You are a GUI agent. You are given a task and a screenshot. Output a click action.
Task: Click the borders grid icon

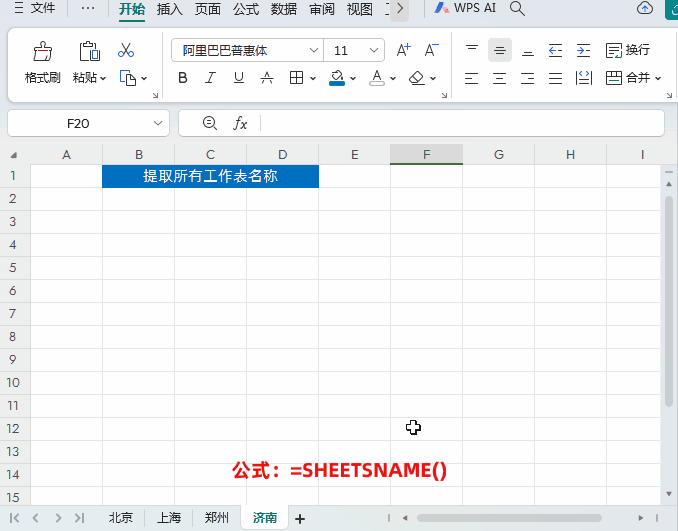tap(296, 78)
